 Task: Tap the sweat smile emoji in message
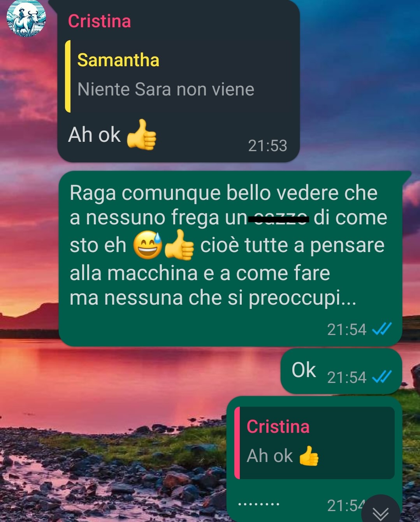(x=148, y=245)
